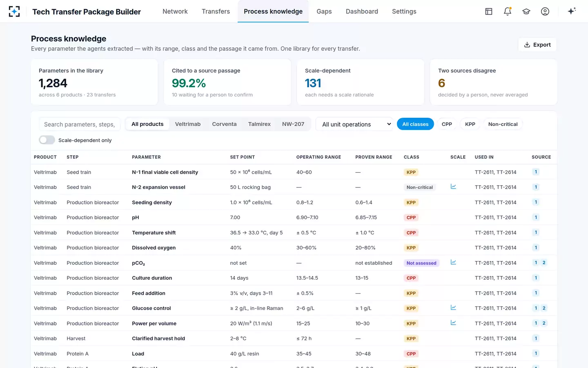Image resolution: width=588 pixels, height=368 pixels.
Task: Open the layout panel icon in header
Action: tap(489, 11)
